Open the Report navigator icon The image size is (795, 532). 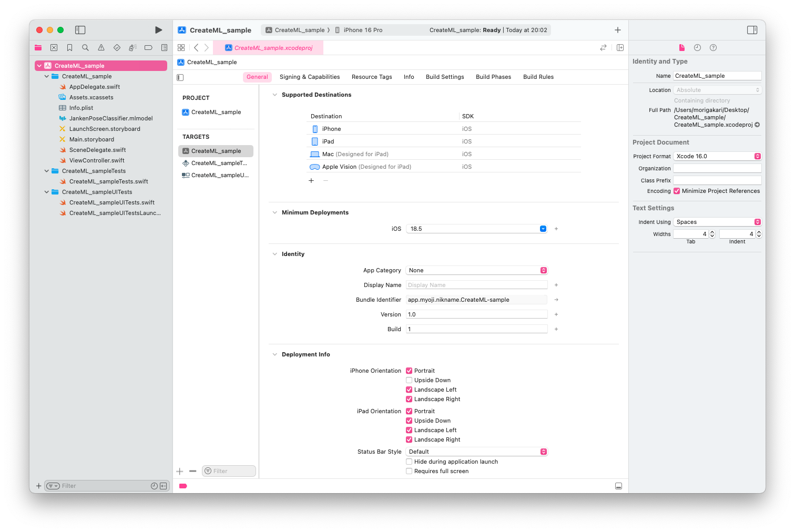pyautogui.click(x=164, y=48)
